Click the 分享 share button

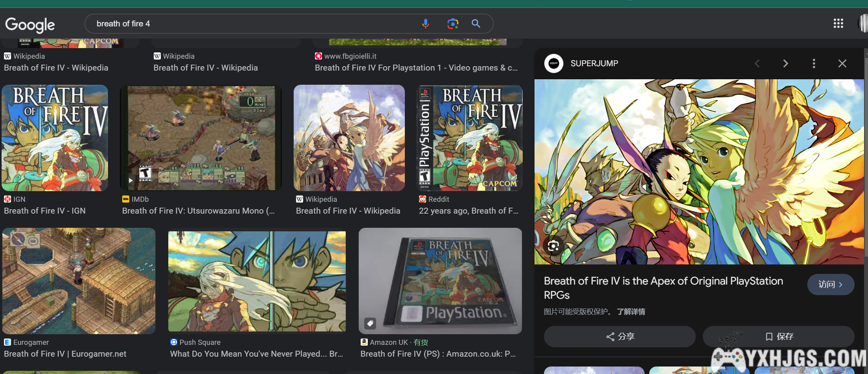click(x=620, y=337)
